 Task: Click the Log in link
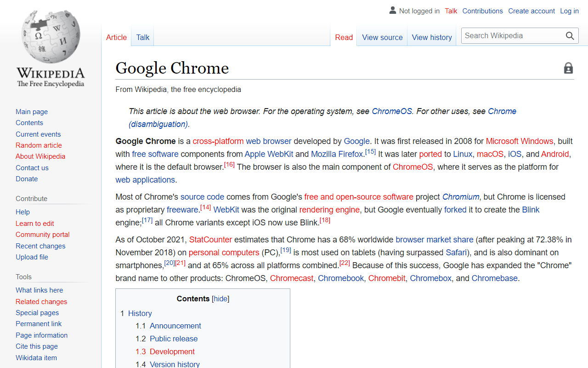pos(569,11)
